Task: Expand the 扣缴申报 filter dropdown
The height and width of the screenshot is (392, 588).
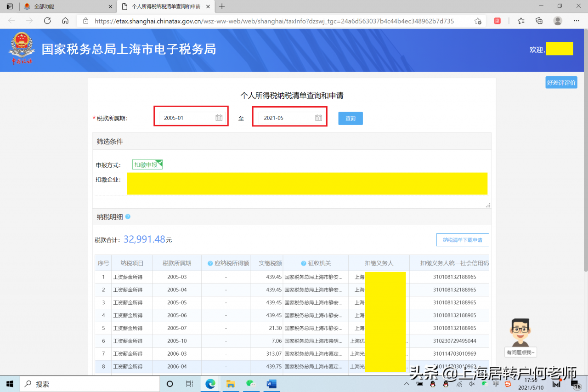Action: [147, 164]
